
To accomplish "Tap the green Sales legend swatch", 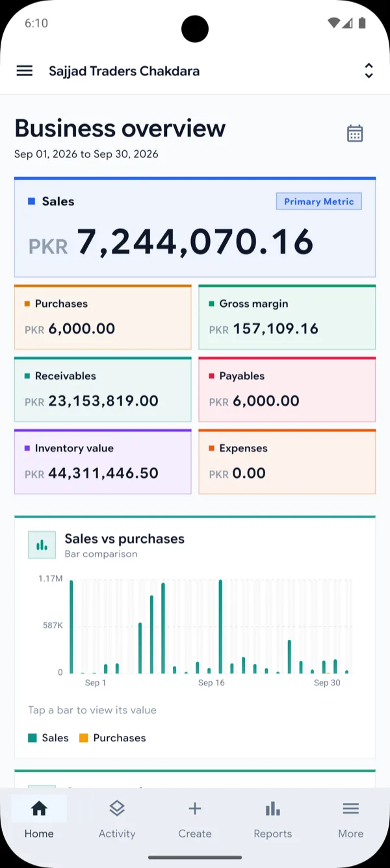I will pos(32,738).
